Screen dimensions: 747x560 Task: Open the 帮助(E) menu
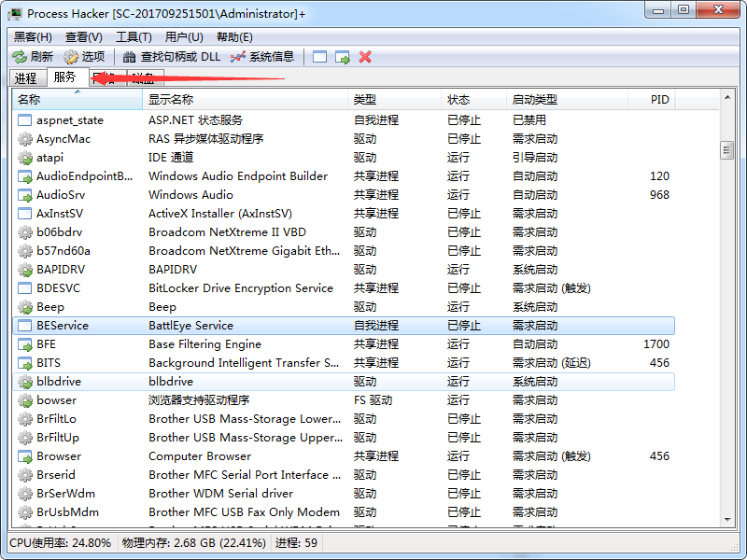(234, 36)
